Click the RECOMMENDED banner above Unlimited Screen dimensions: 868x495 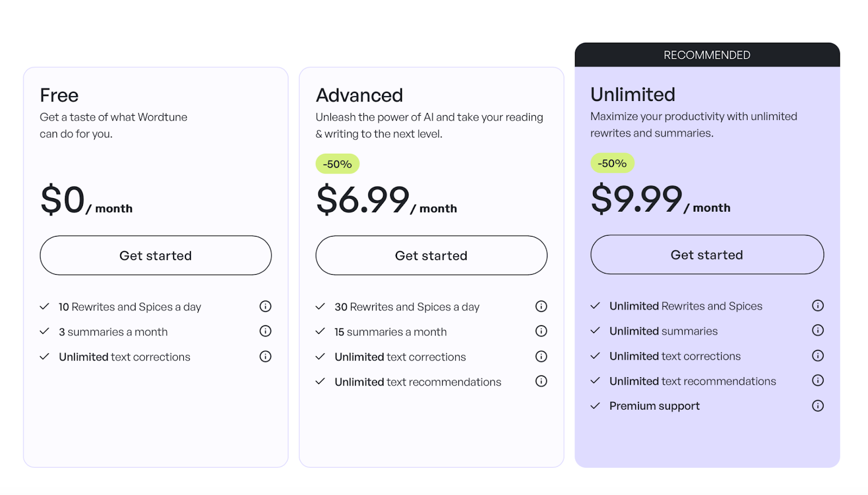pos(707,55)
